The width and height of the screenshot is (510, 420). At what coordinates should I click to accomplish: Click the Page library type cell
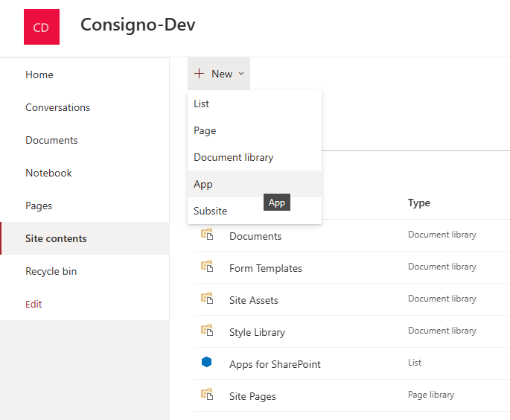coord(431,395)
